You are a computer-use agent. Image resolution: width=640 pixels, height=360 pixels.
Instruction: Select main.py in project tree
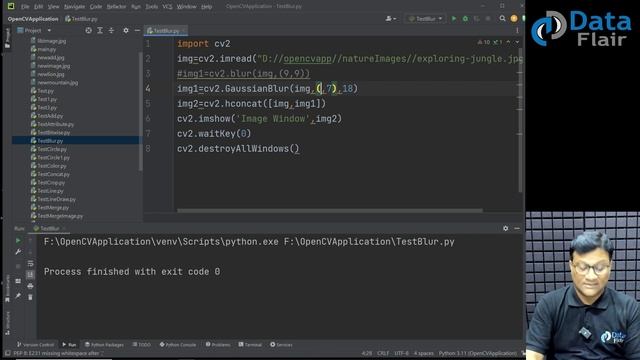point(47,49)
